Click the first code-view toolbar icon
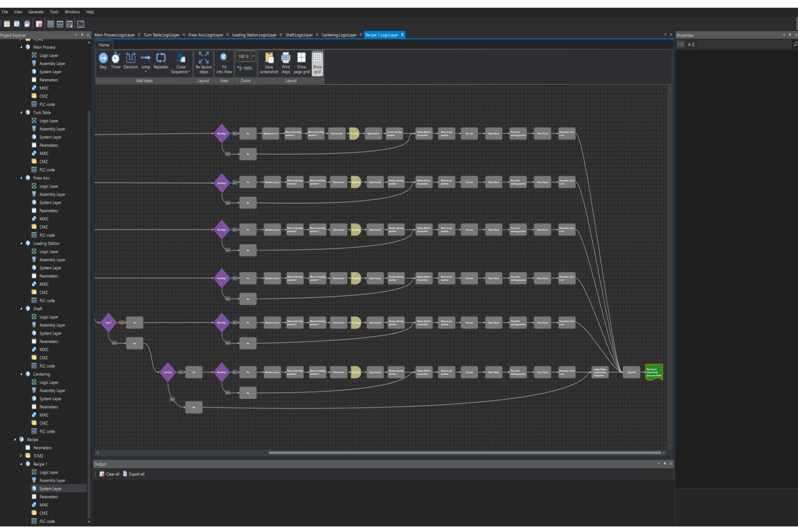Screen dimensions: 798x532 [x=60, y=24]
